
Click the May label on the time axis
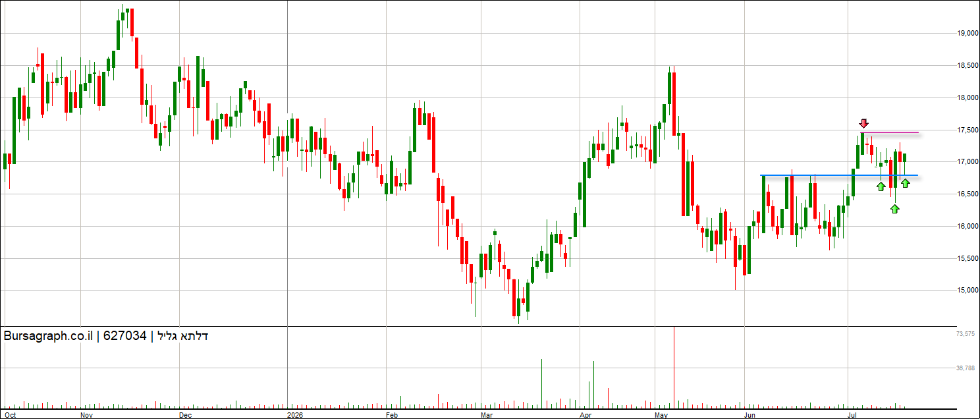tap(663, 415)
